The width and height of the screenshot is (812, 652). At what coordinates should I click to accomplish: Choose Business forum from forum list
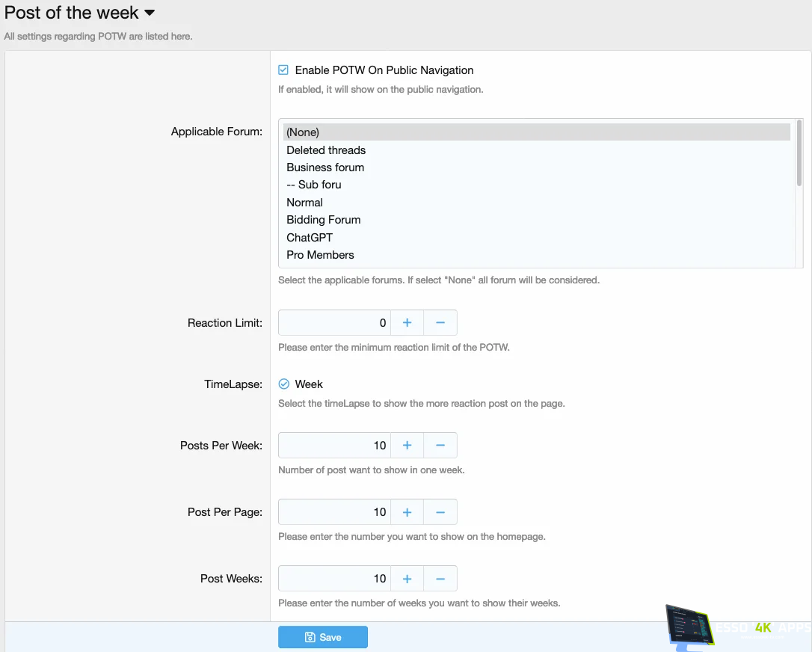[x=325, y=167]
